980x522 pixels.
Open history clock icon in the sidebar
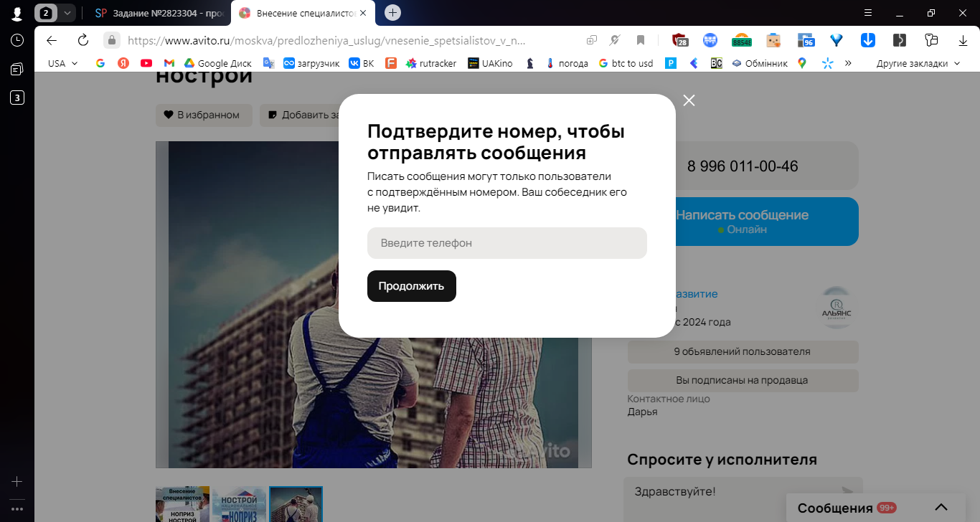17,40
